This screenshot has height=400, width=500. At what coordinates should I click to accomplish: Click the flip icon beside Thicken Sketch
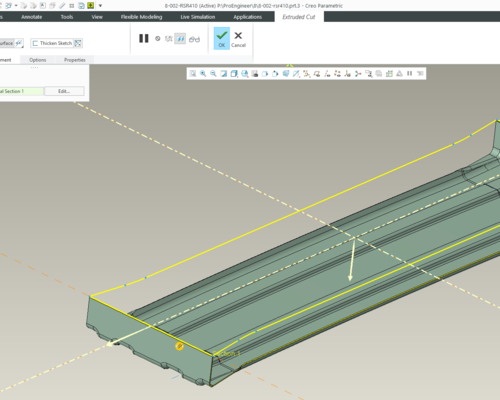pyautogui.click(x=78, y=43)
